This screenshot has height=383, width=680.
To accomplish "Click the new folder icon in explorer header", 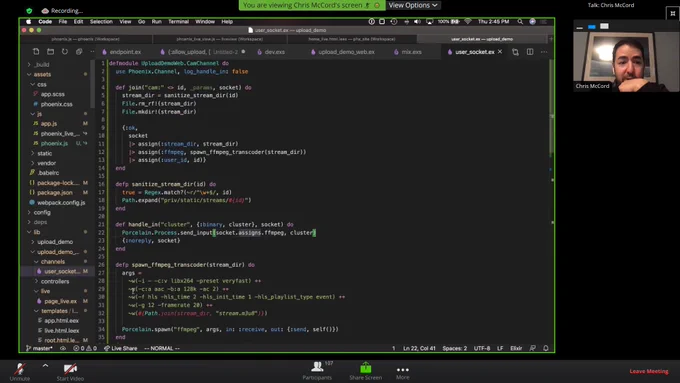I will 50,52.
